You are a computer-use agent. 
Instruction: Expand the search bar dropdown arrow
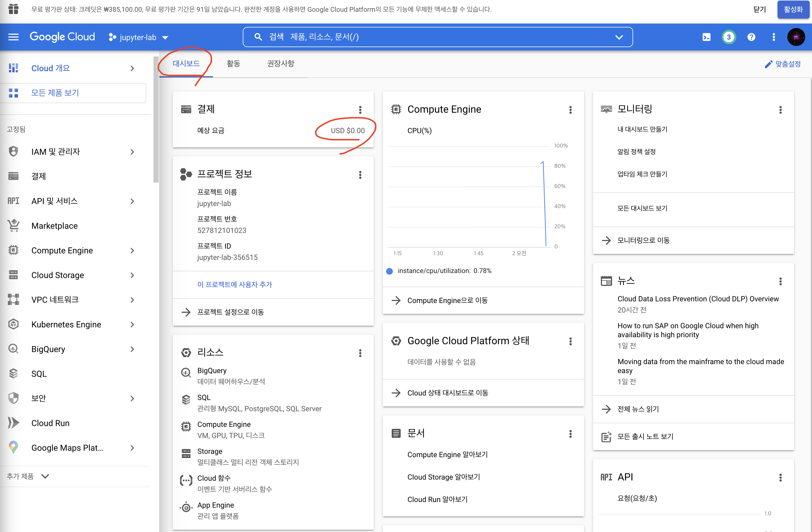coord(619,37)
